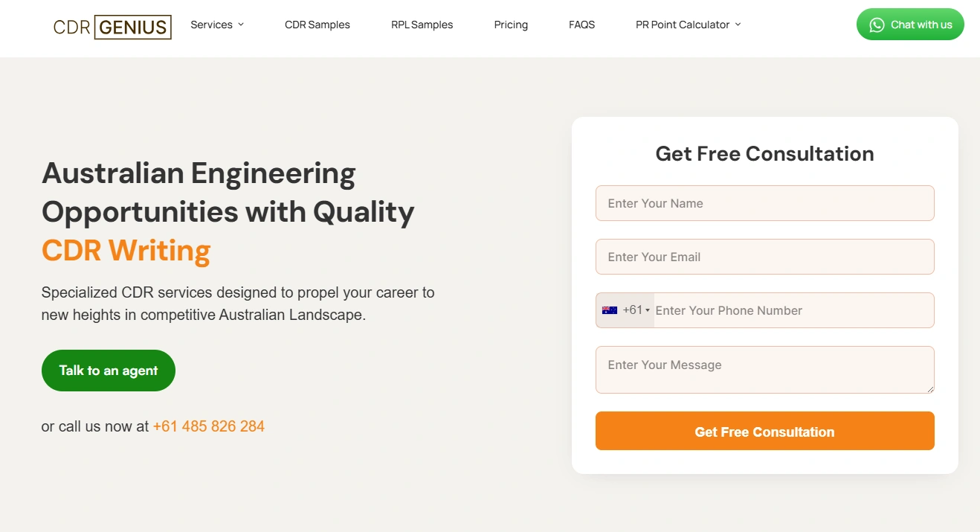980x532 pixels.
Task: Expand the PR Point Calculator chevron
Action: tap(738, 25)
